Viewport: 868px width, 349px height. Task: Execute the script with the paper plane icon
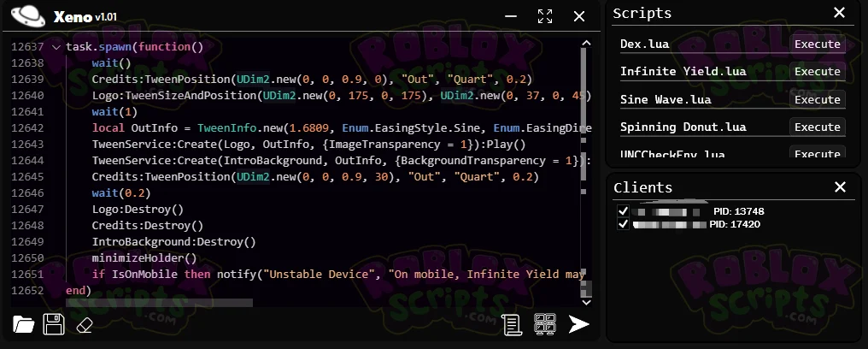tap(579, 324)
